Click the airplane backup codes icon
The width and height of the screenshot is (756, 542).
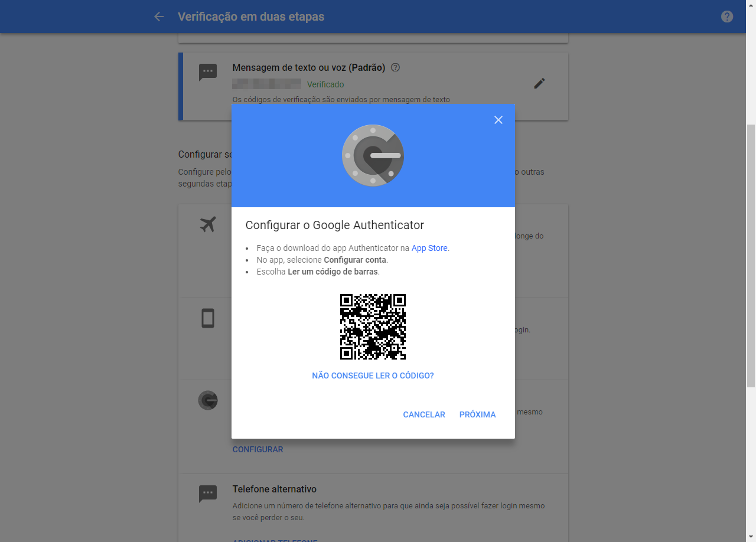pyautogui.click(x=208, y=224)
